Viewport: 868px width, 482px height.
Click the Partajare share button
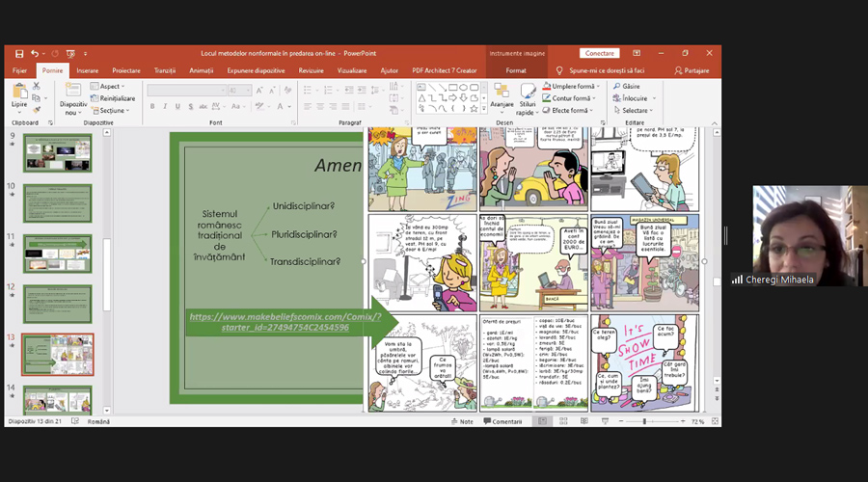tap(692, 70)
